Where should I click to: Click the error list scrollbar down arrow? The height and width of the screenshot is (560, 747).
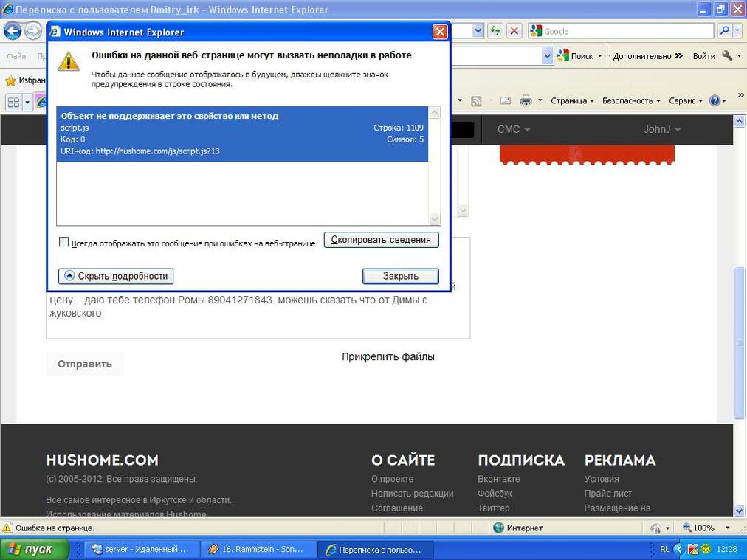coord(435,218)
